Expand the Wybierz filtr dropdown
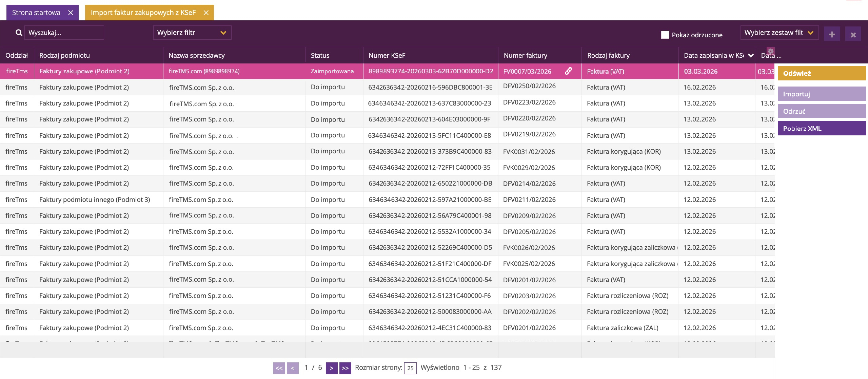Image resolution: width=868 pixels, height=379 pixels. click(x=192, y=33)
